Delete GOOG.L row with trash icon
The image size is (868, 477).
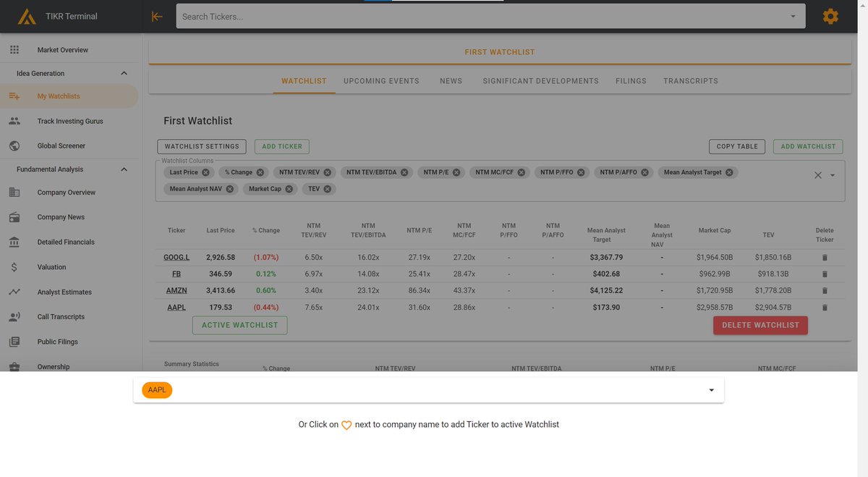point(825,257)
